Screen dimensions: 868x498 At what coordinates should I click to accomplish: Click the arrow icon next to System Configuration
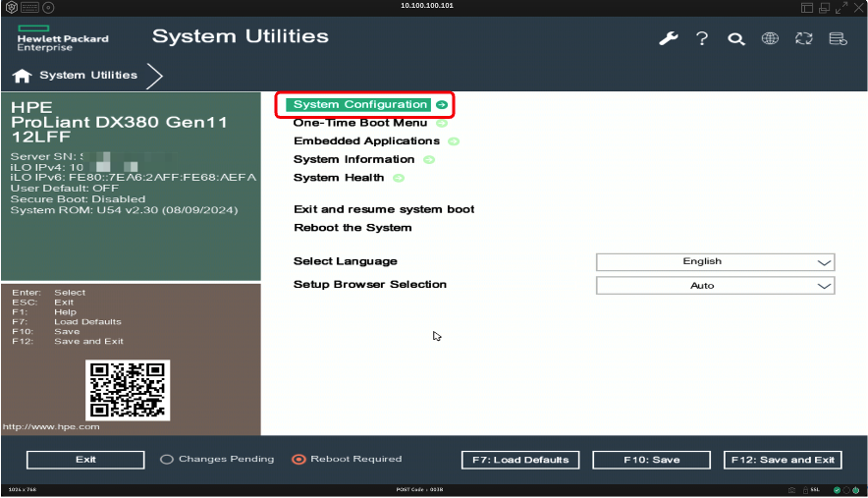coord(441,105)
